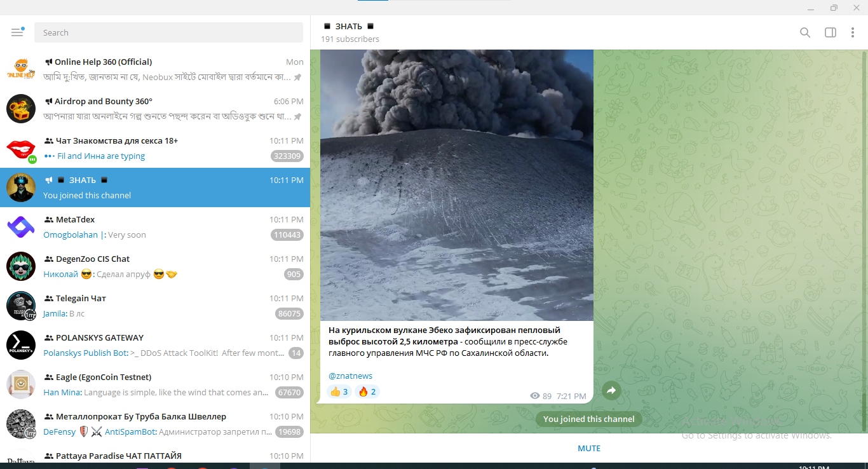Open POLANSKYS GATEWAY group
Screen dimensions: 868x469
pos(155,345)
